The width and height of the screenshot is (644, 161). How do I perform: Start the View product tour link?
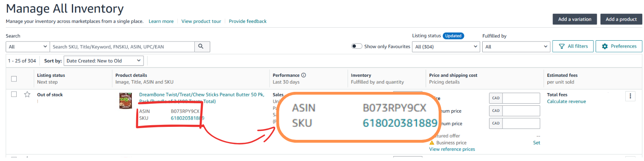point(201,21)
